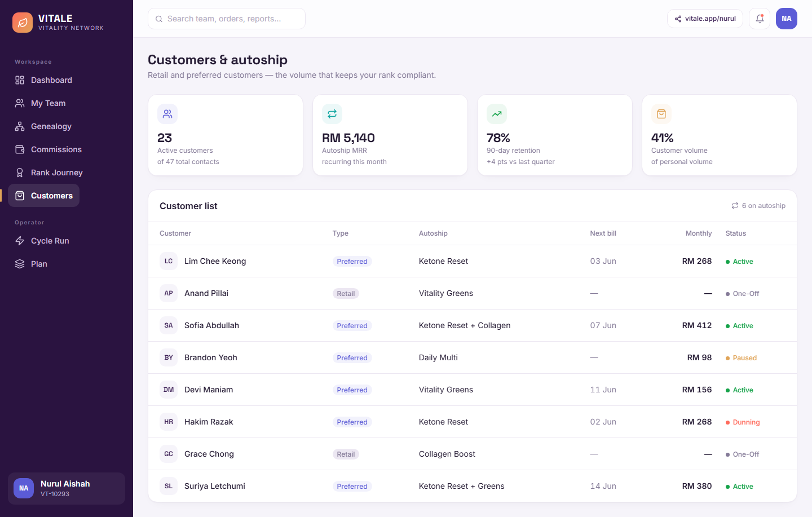Select customer Devi Maniam
The image size is (812, 517).
209,390
